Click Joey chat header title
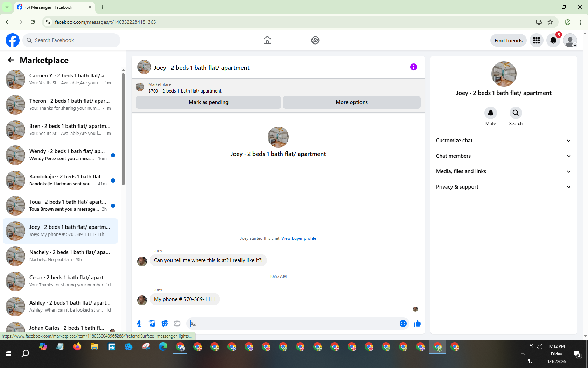 (x=202, y=68)
